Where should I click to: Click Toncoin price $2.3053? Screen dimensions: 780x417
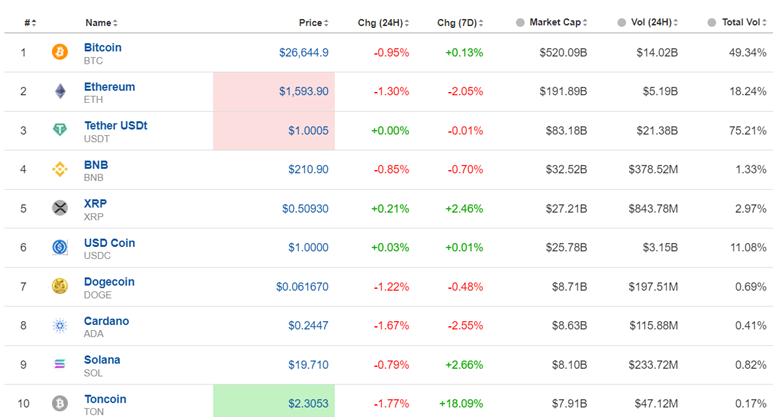click(x=308, y=404)
